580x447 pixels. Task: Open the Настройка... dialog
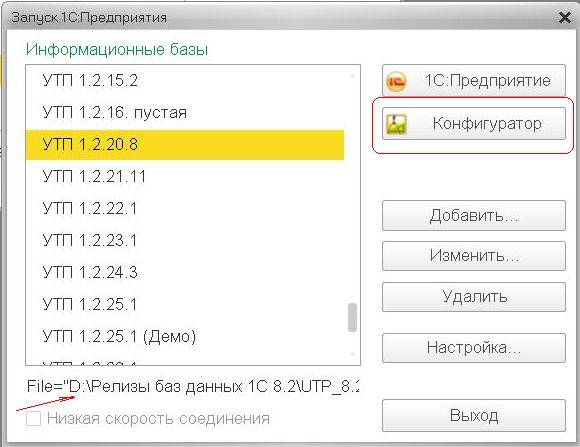(x=474, y=348)
